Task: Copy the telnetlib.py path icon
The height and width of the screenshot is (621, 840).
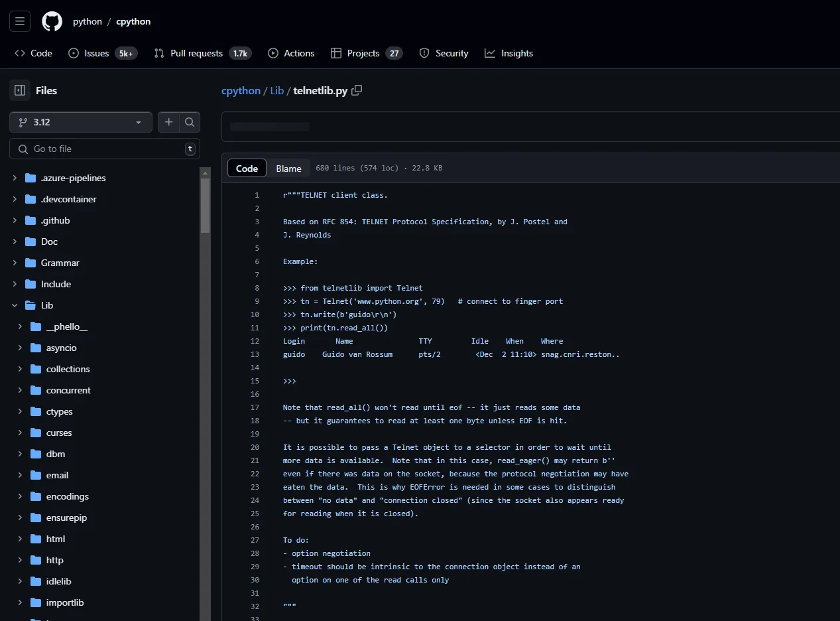Action: (357, 90)
